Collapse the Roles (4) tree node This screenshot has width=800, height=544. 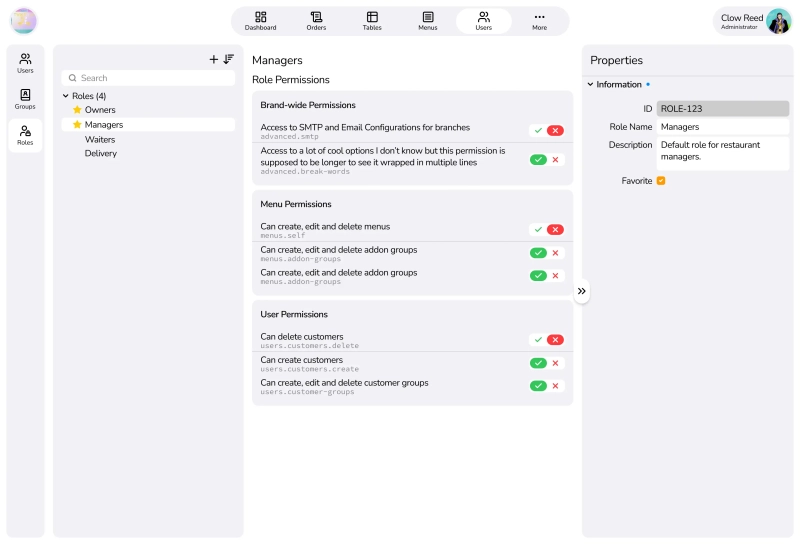(66, 96)
